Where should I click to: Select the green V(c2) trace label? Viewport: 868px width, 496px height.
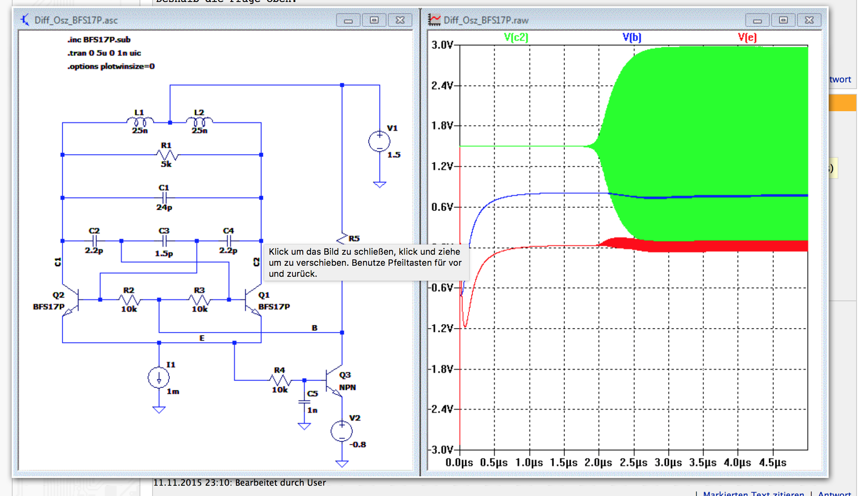[516, 37]
